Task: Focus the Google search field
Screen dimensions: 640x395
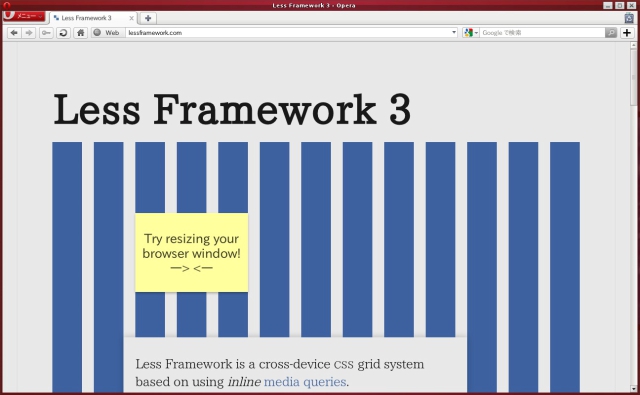Action: (x=542, y=33)
